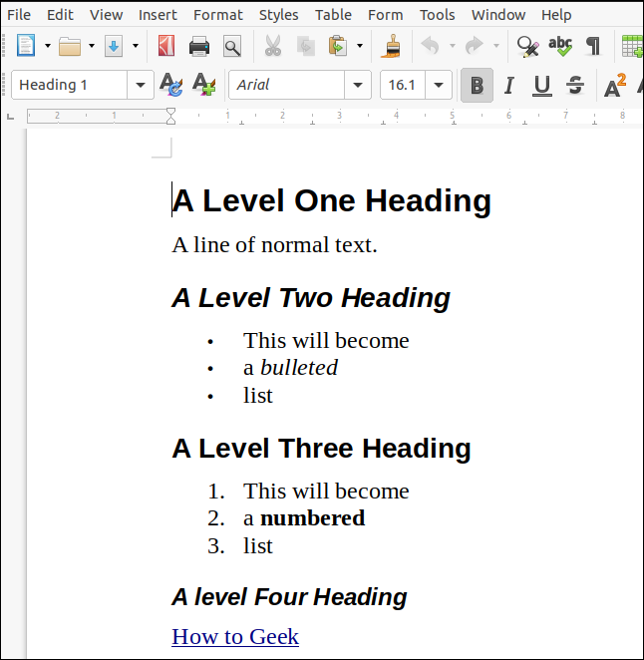Click the Export as PDF icon
Screen dimensions: 644x660
(x=166, y=46)
